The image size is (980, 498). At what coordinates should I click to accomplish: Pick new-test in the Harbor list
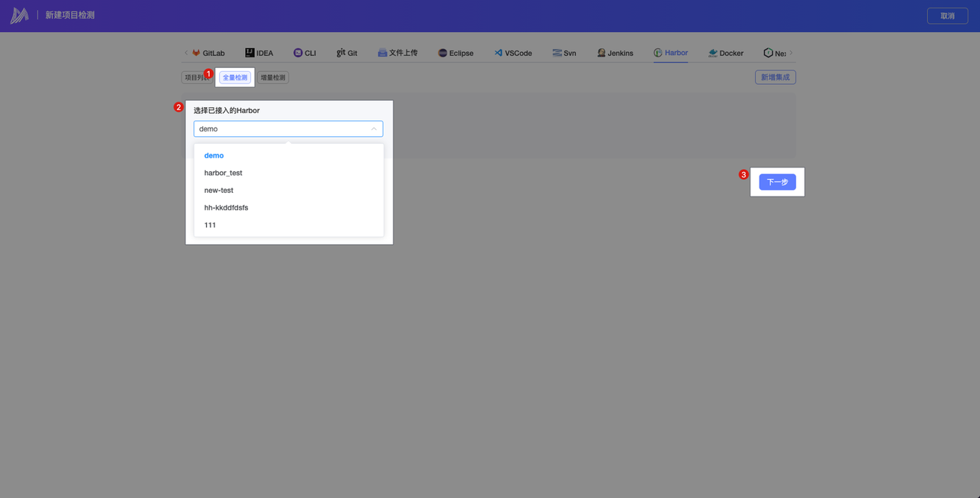coord(219,190)
